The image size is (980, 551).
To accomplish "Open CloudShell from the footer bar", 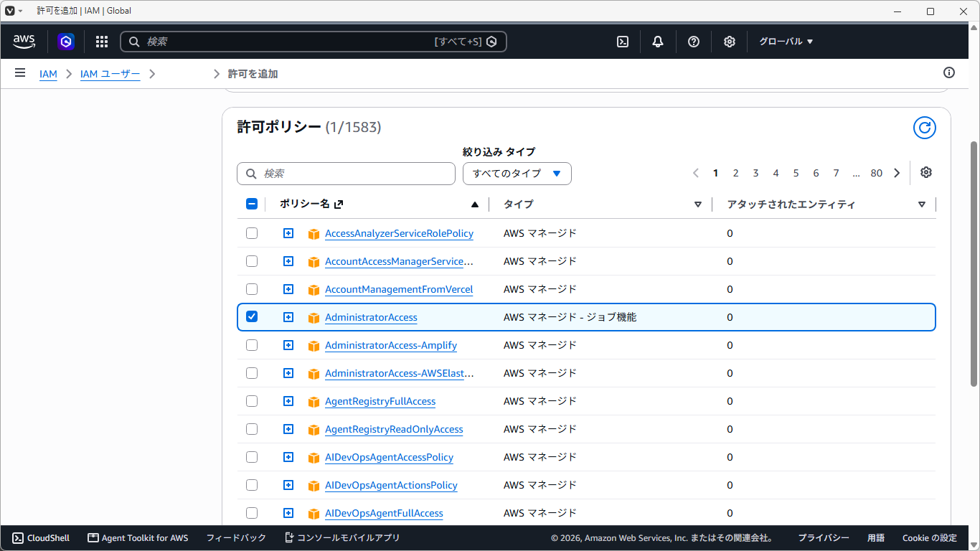I will coord(41,538).
